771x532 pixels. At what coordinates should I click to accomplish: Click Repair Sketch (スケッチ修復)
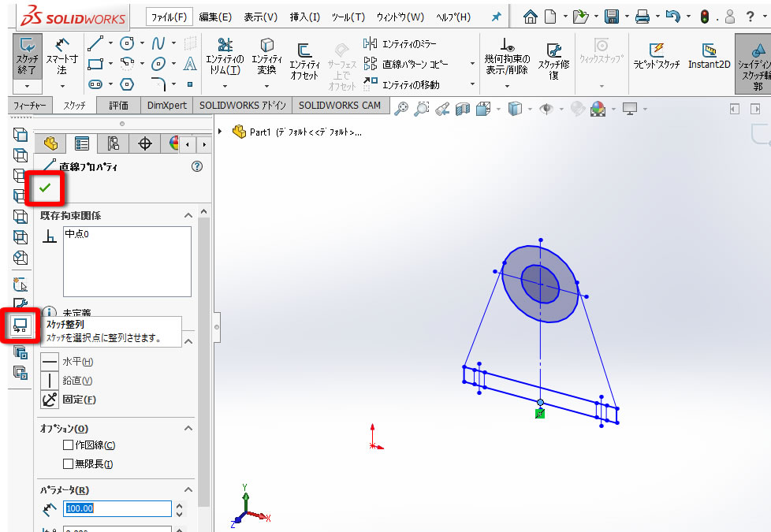[553, 61]
